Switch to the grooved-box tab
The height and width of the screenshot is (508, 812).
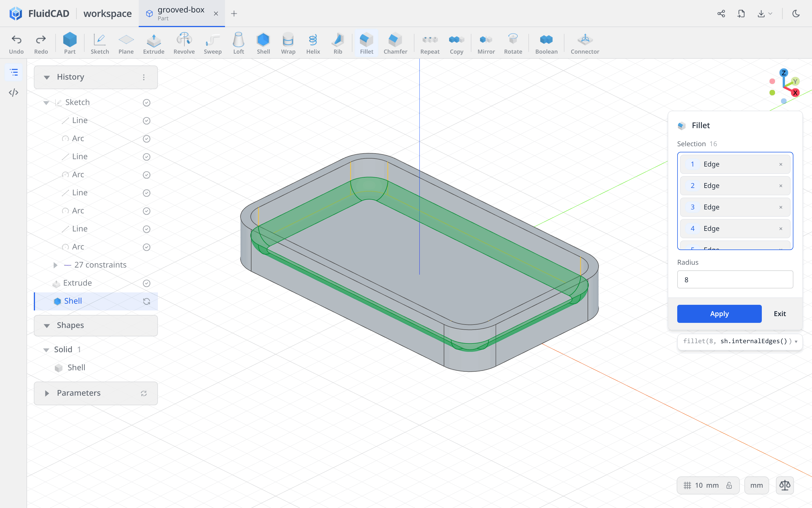[x=182, y=14]
